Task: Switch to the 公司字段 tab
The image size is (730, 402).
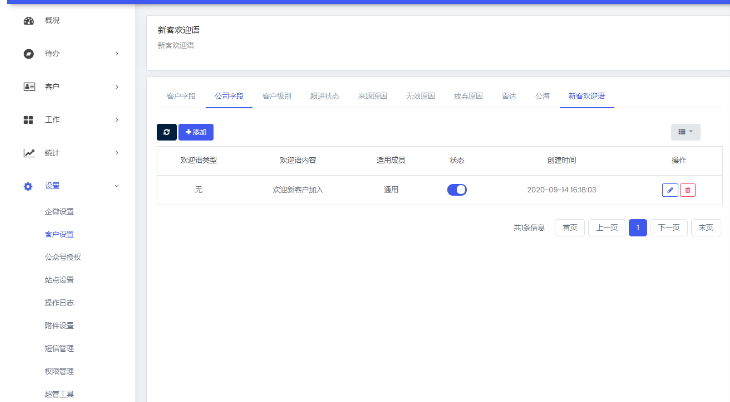Action: pyautogui.click(x=229, y=96)
